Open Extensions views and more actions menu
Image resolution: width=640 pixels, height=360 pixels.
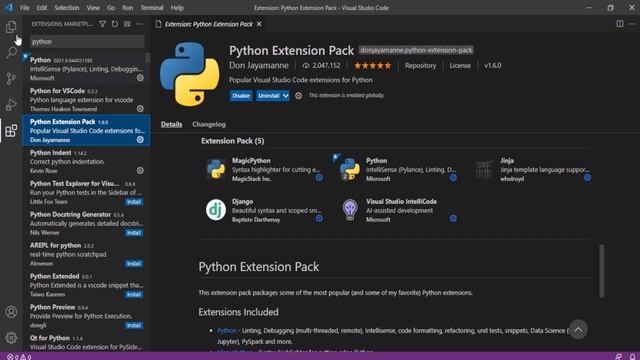[x=140, y=24]
